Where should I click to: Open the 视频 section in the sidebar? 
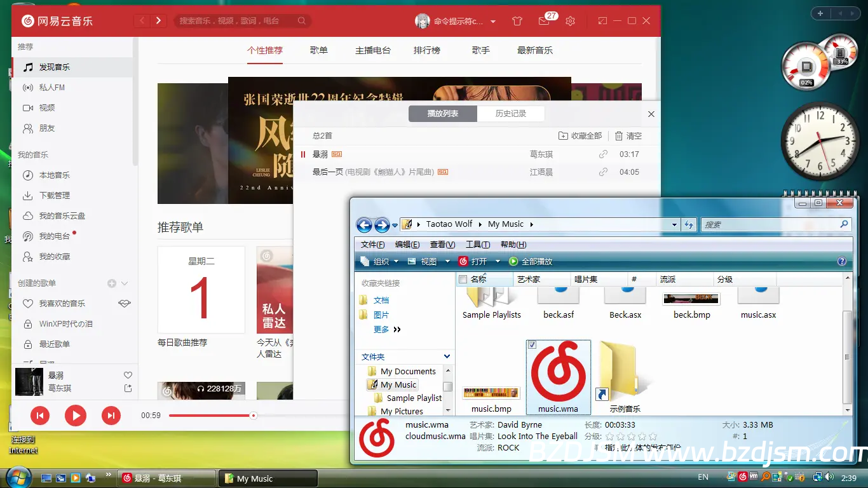pyautogui.click(x=72, y=107)
